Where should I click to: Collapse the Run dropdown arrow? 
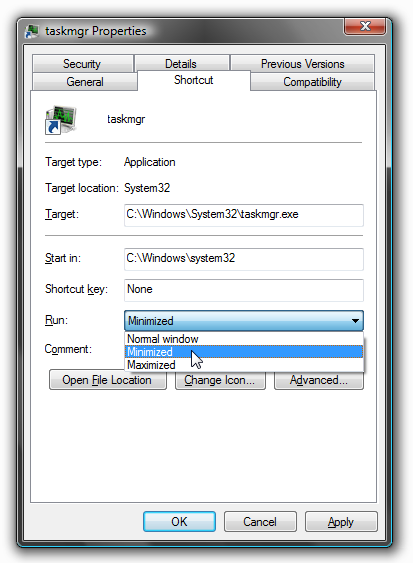point(355,321)
